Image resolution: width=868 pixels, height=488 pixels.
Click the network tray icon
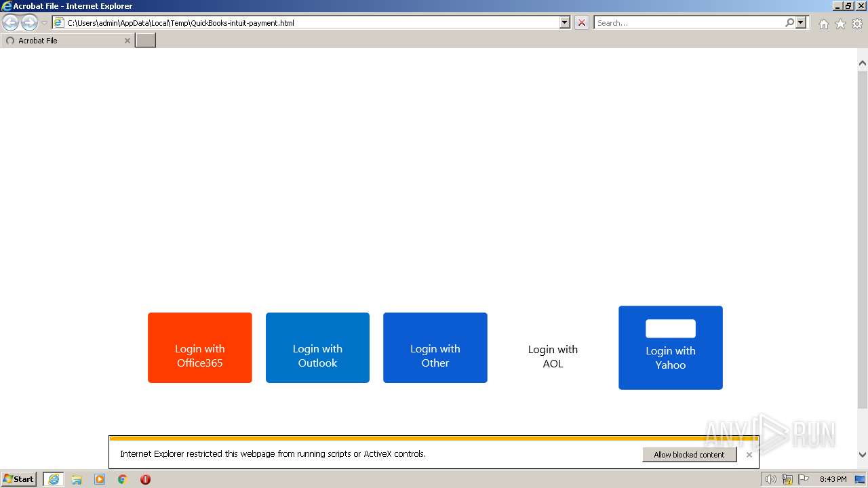click(787, 479)
